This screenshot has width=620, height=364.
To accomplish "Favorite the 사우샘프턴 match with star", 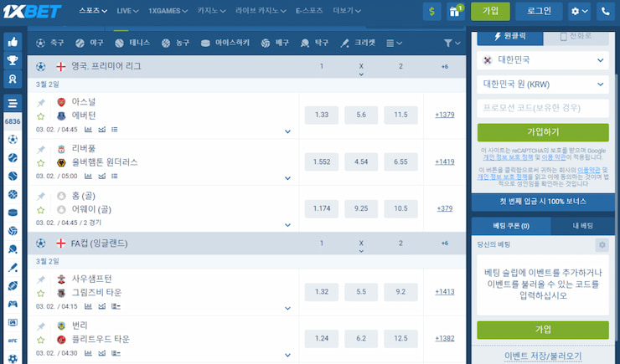I will [x=41, y=293].
